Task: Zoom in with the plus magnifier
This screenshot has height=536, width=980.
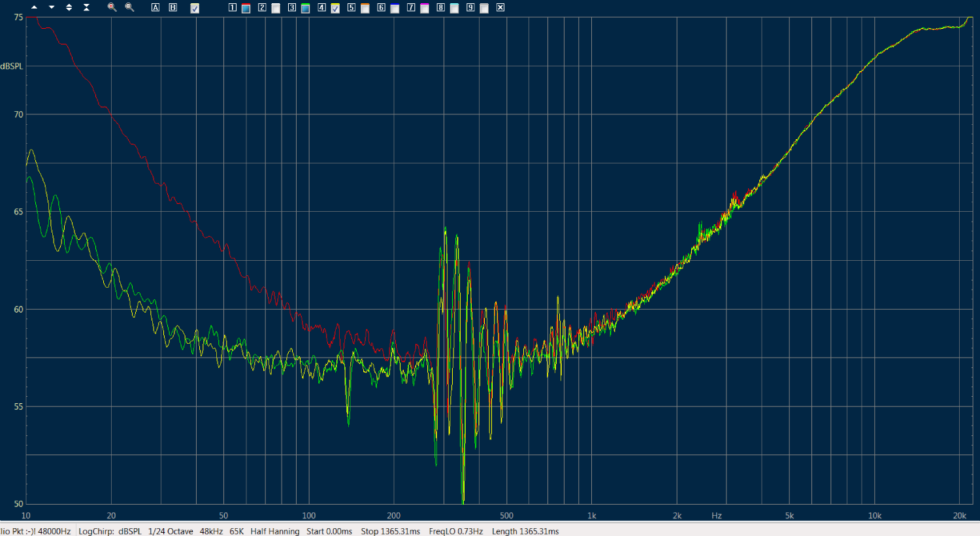Action: click(x=112, y=8)
